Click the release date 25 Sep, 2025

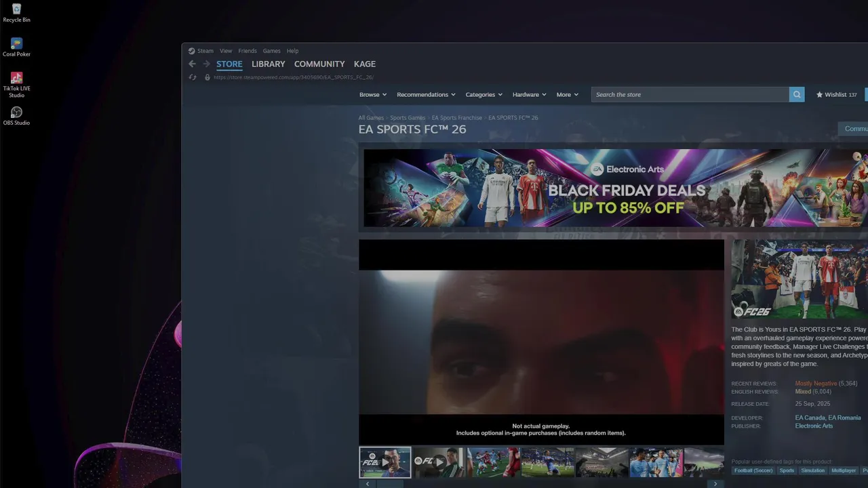coord(812,404)
